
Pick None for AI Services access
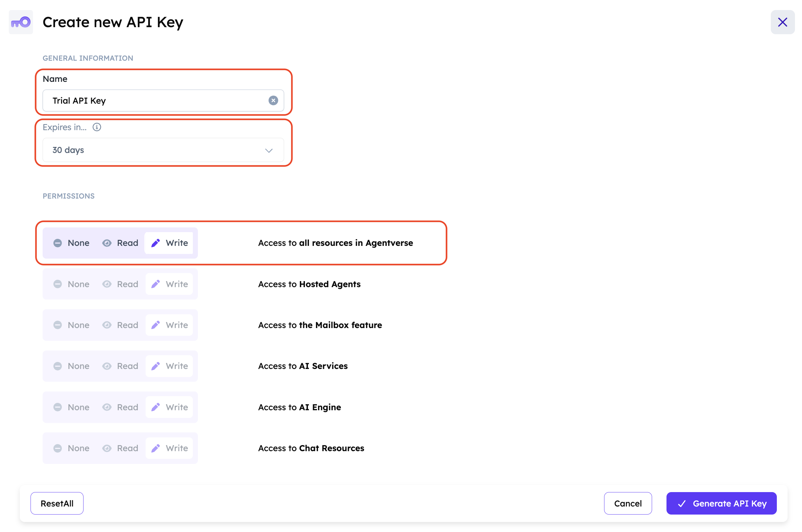71,366
